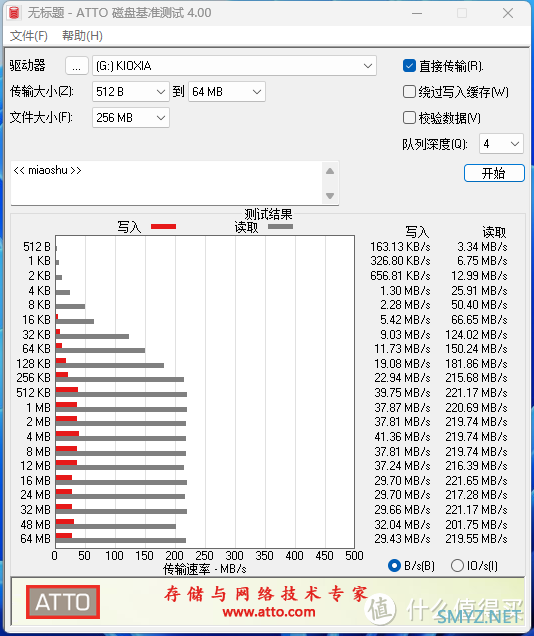Click the ATTO logo in the banner

[x=63, y=602]
